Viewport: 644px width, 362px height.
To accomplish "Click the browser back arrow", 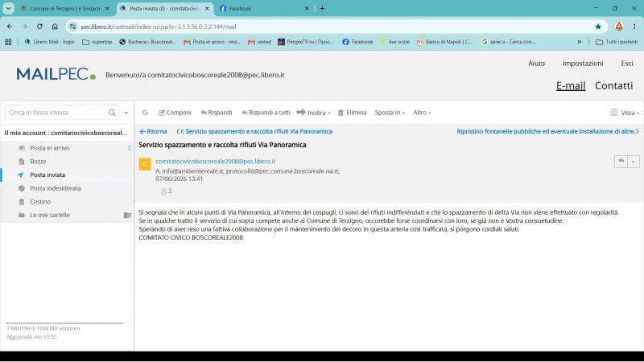I will click(x=10, y=27).
